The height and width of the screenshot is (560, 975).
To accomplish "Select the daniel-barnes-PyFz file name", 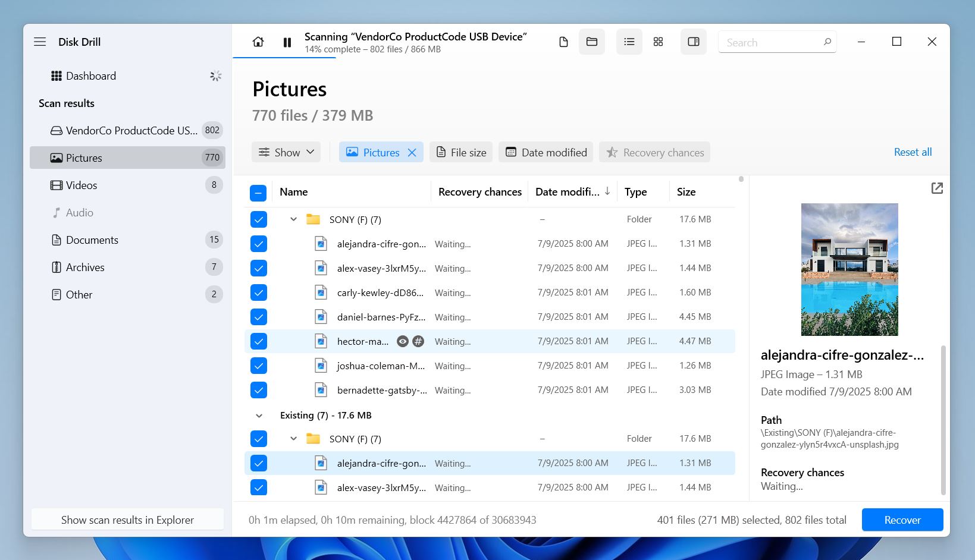I will click(381, 317).
